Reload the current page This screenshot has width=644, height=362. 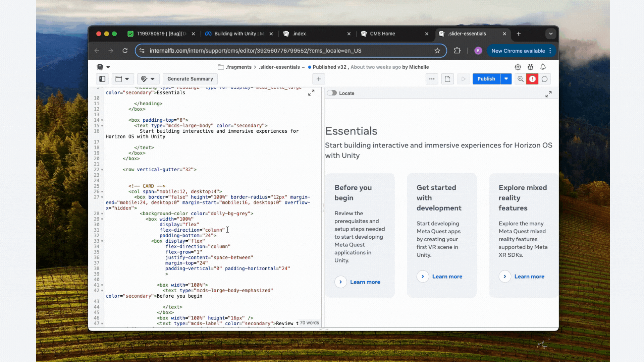point(125,51)
